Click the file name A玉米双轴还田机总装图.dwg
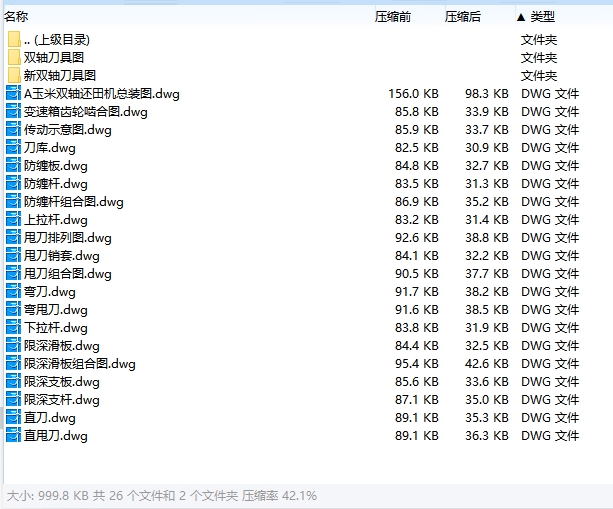613x509 pixels. (102, 94)
